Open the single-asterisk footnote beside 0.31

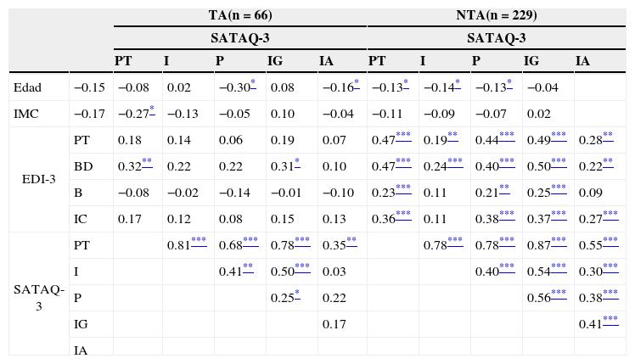pyautogui.click(x=296, y=162)
